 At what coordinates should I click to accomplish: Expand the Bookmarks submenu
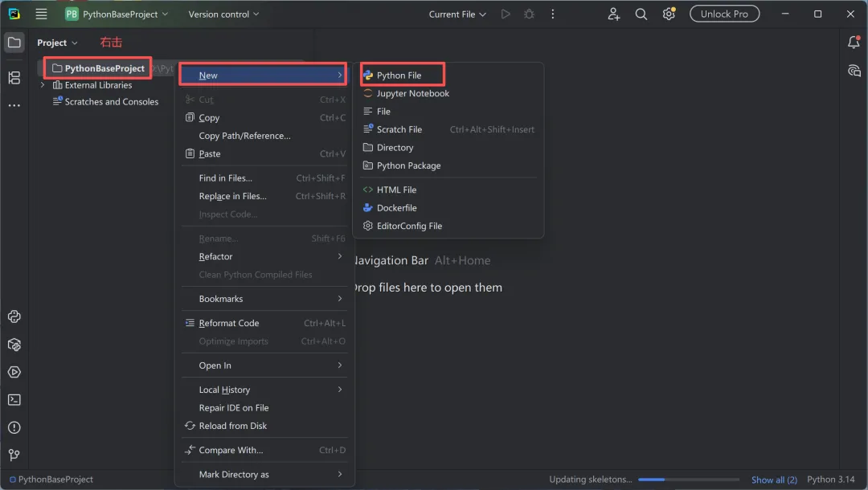264,299
